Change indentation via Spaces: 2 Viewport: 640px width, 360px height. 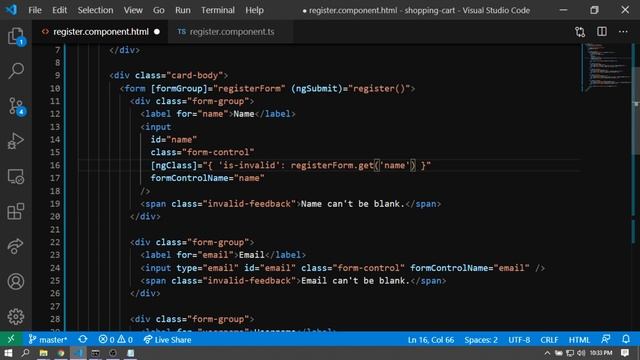(481, 340)
